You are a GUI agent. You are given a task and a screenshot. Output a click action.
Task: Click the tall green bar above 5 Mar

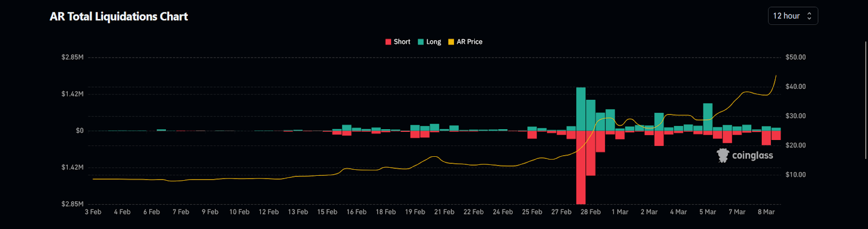(707, 117)
